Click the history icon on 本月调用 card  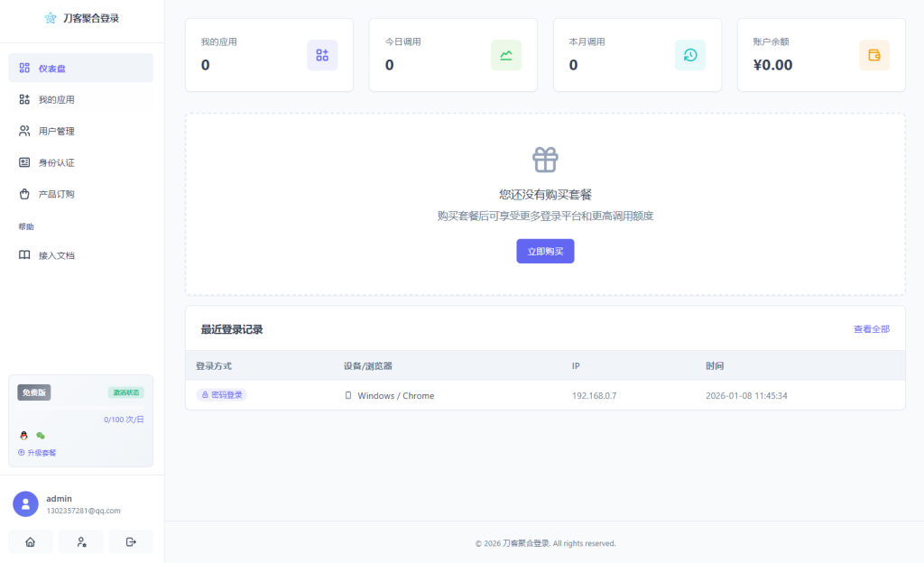pos(690,55)
